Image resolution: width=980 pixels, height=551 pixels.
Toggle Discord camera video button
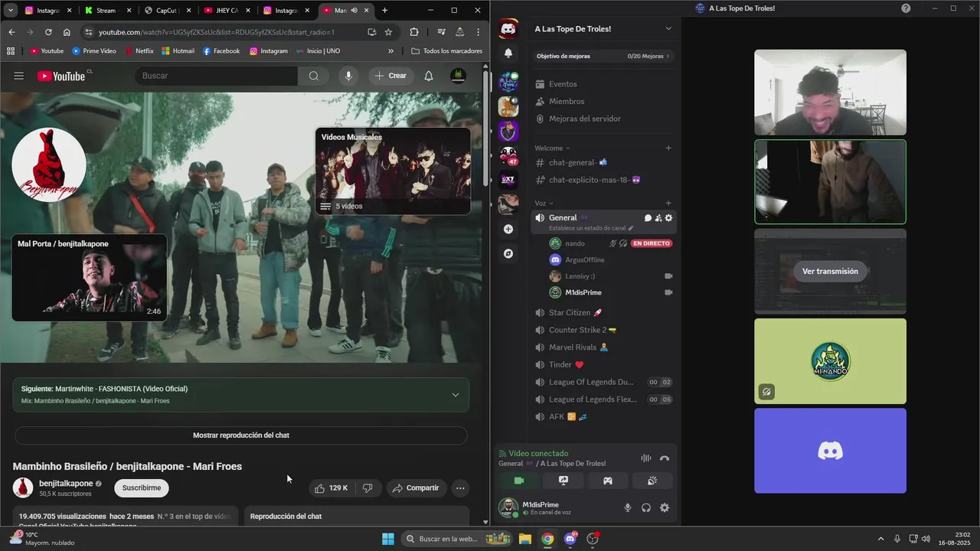(519, 481)
